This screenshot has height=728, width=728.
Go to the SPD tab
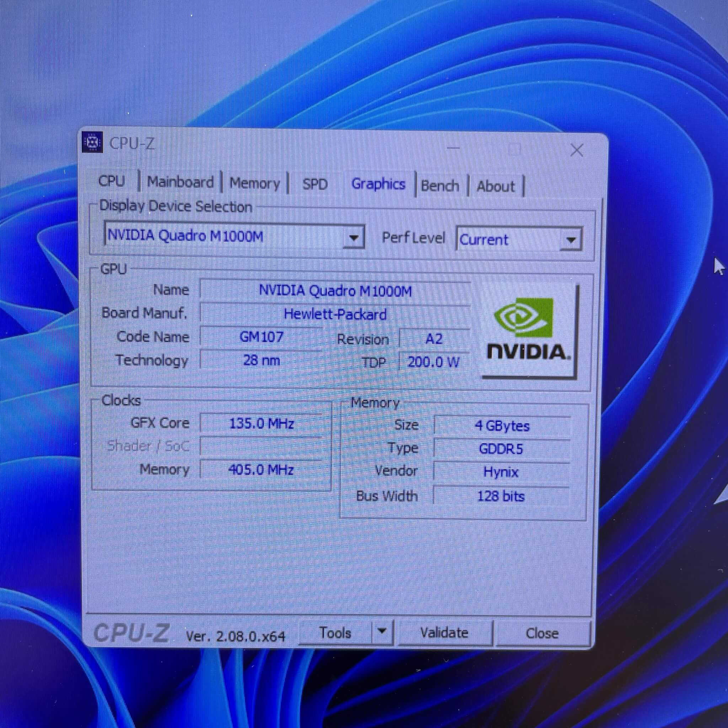point(315,184)
